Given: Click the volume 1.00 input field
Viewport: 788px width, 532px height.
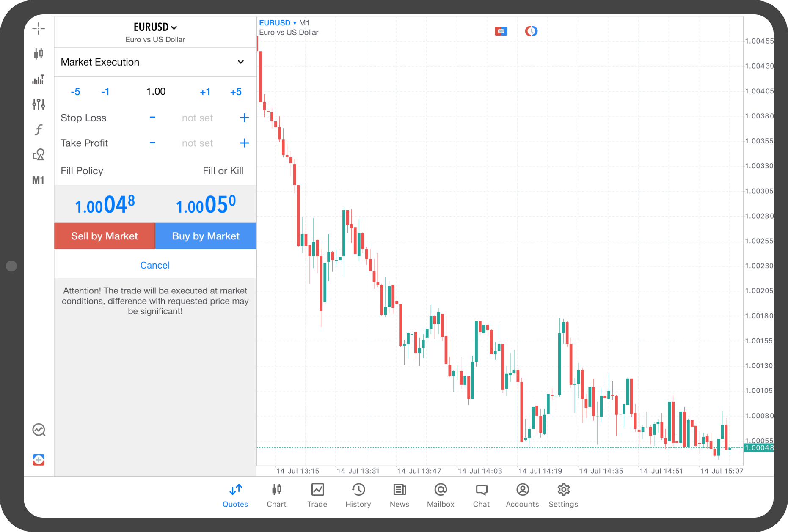Looking at the screenshot, I should point(156,92).
